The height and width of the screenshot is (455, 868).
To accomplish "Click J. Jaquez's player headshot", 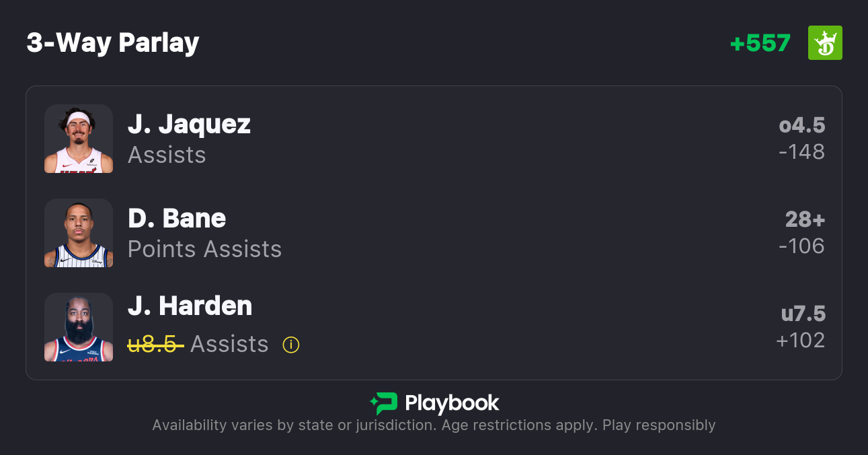I will pos(79,139).
